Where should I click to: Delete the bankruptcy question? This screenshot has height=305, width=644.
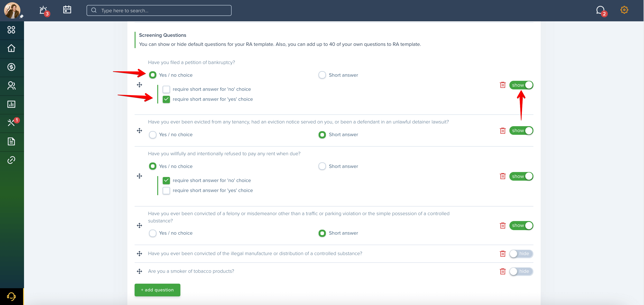tap(503, 85)
